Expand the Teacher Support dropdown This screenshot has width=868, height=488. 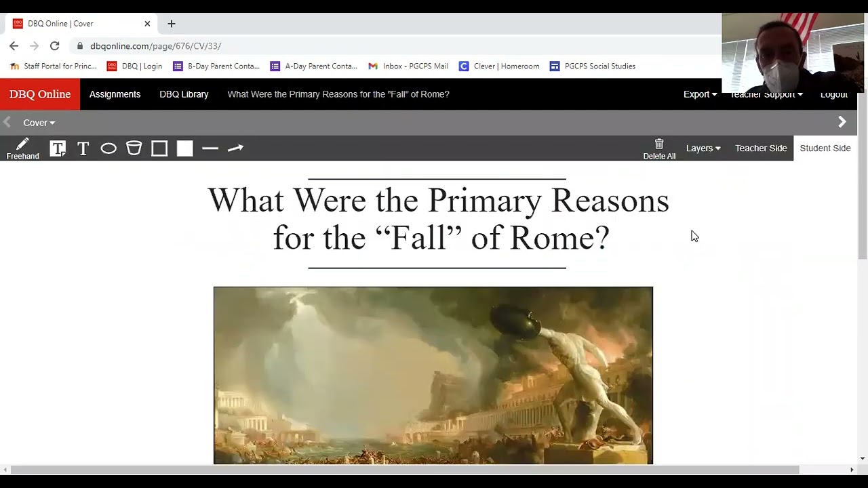pos(766,95)
